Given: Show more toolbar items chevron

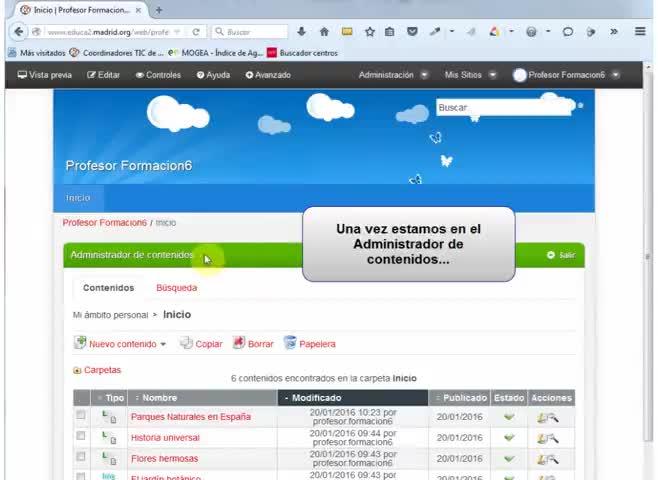Looking at the screenshot, I should (614, 31).
